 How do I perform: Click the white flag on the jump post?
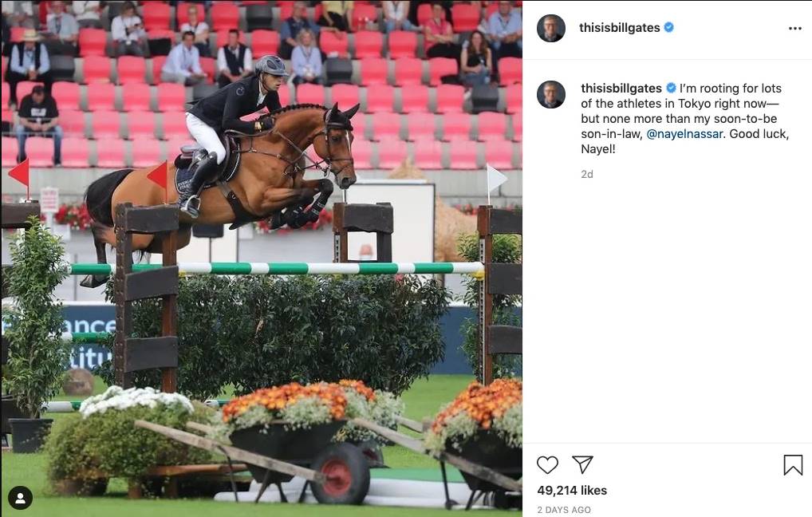[495, 178]
